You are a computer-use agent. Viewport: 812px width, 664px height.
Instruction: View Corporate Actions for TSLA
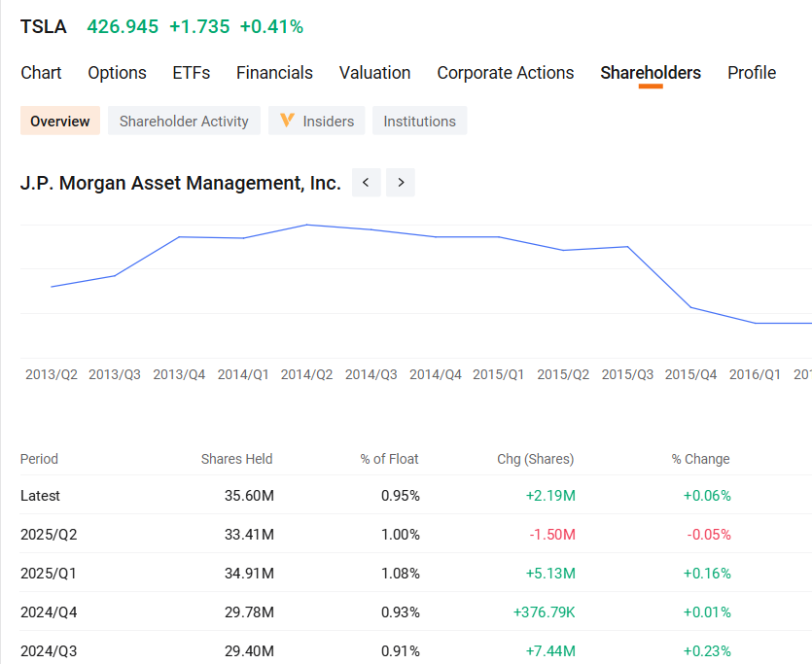point(505,73)
